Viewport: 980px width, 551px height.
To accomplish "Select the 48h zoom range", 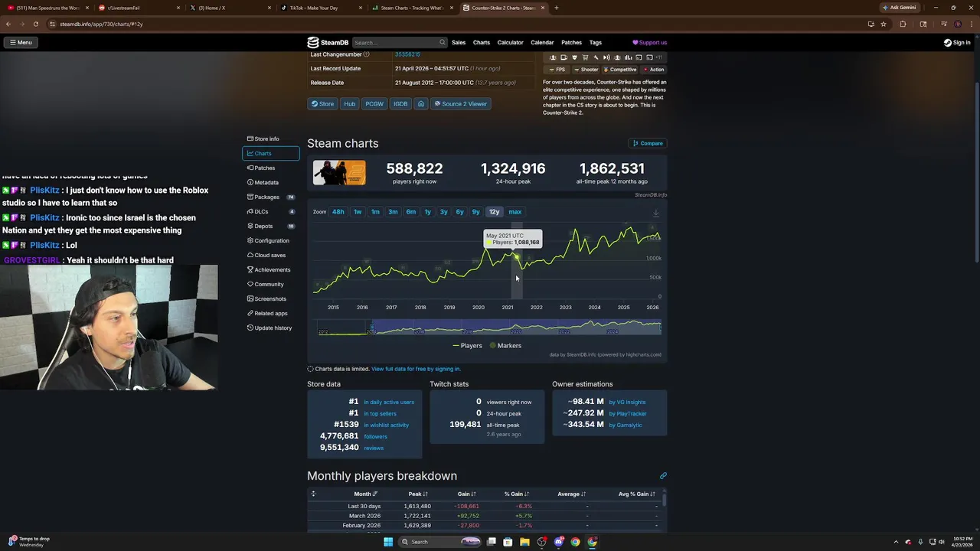I will click(338, 212).
